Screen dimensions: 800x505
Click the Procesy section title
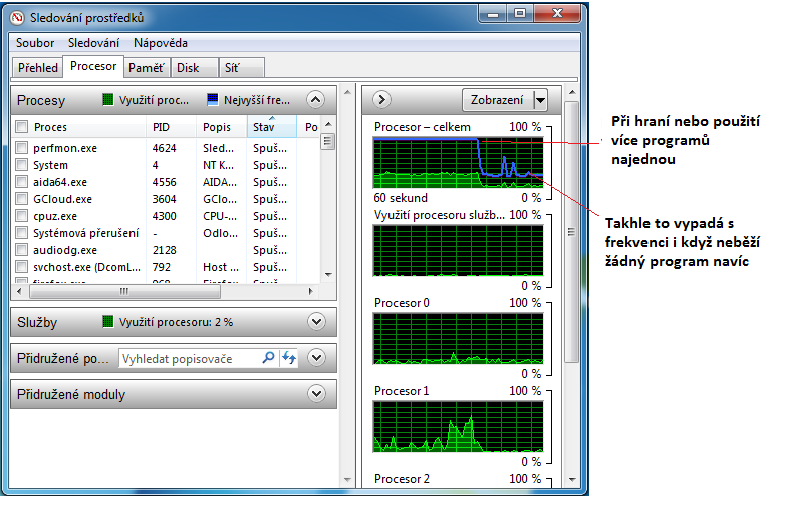coord(41,100)
